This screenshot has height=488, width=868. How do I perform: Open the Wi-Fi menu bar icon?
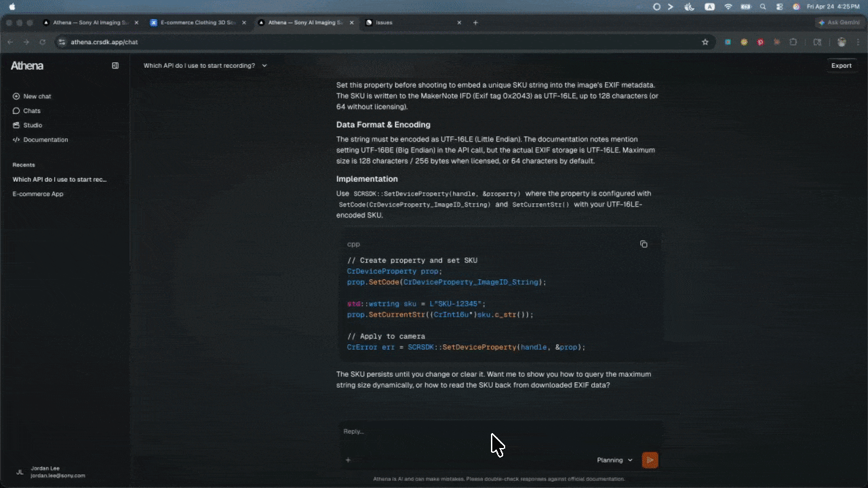tap(728, 6)
